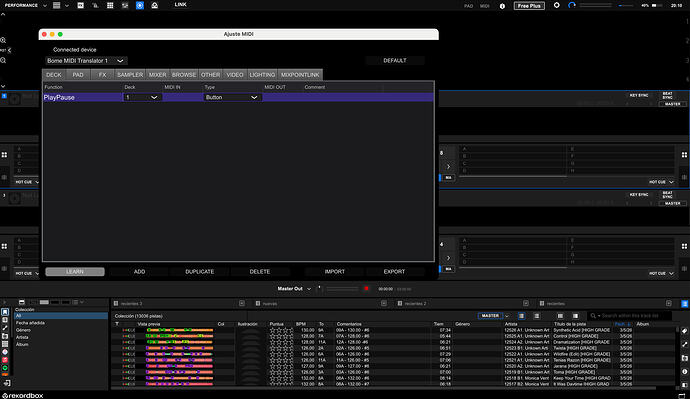Open the tag icon on right edge
690x399 pixels.
(x=685, y=331)
